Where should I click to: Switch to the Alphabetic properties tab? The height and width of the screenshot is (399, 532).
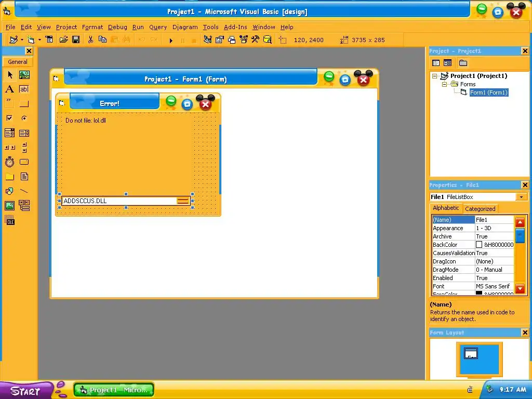click(445, 208)
